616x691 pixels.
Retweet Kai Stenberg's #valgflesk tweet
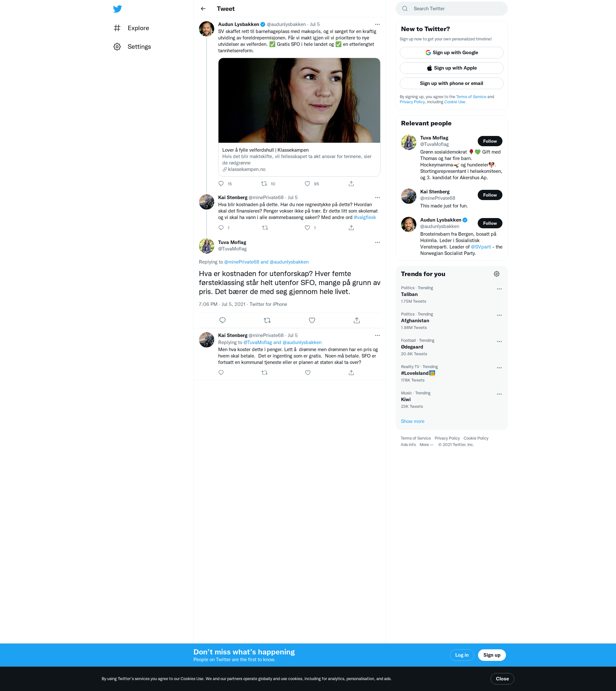[265, 228]
